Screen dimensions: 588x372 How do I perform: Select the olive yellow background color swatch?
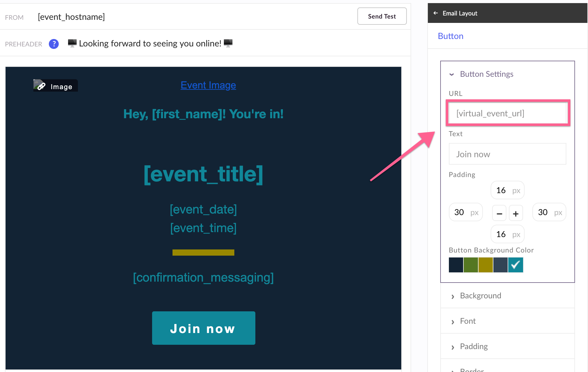(x=485, y=265)
